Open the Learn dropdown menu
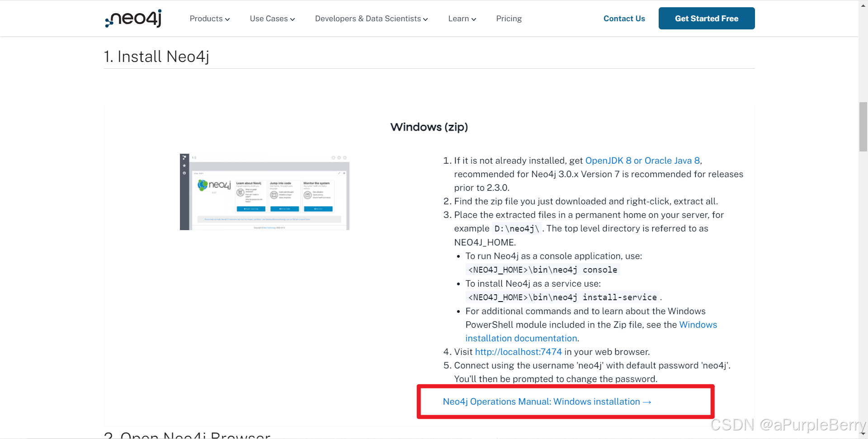Viewport: 868px width, 439px height. coord(462,19)
